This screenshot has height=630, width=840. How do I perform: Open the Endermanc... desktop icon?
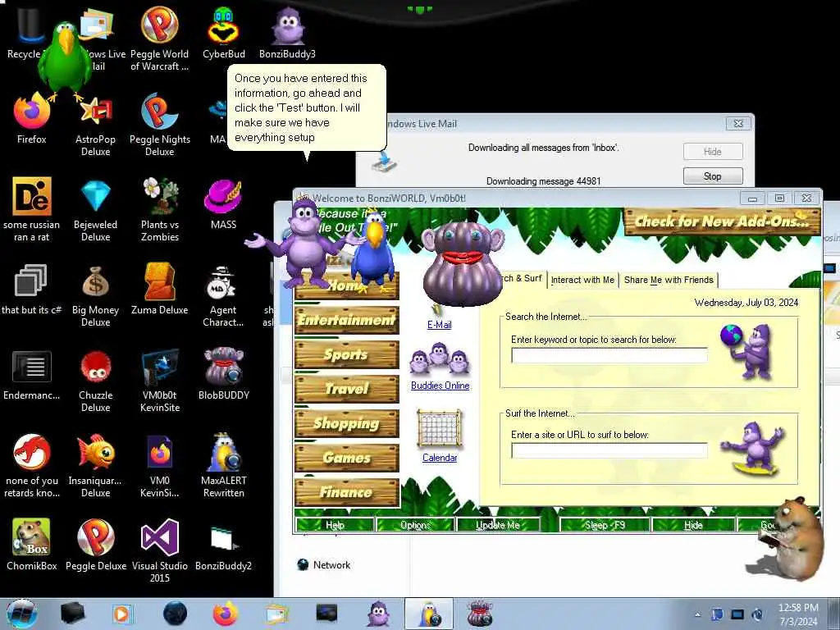tap(32, 375)
